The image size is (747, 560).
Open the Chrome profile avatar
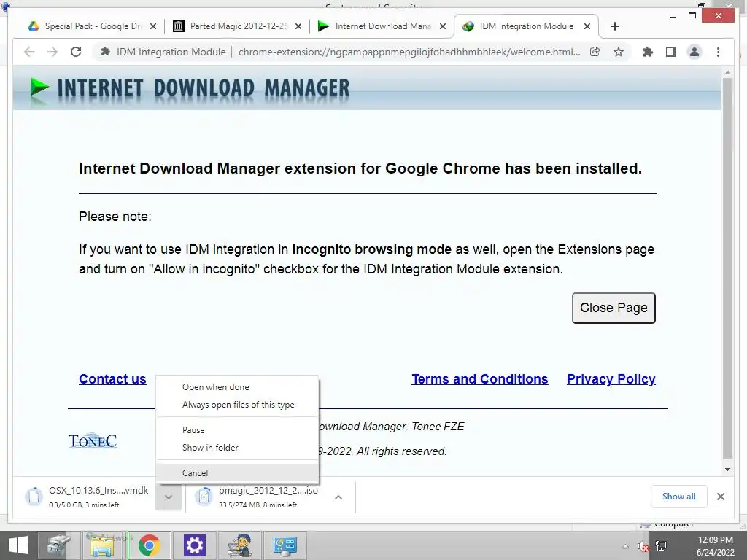click(694, 52)
